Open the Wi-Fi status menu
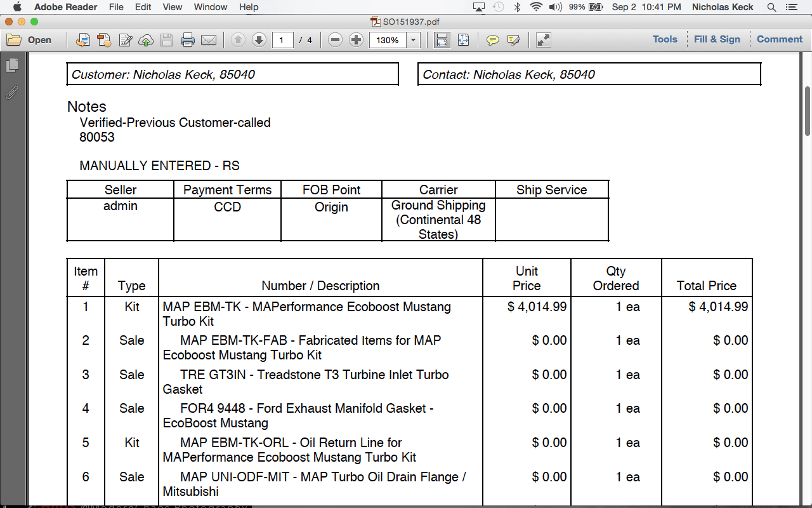Screen dimensions: 812x508 click(537, 7)
